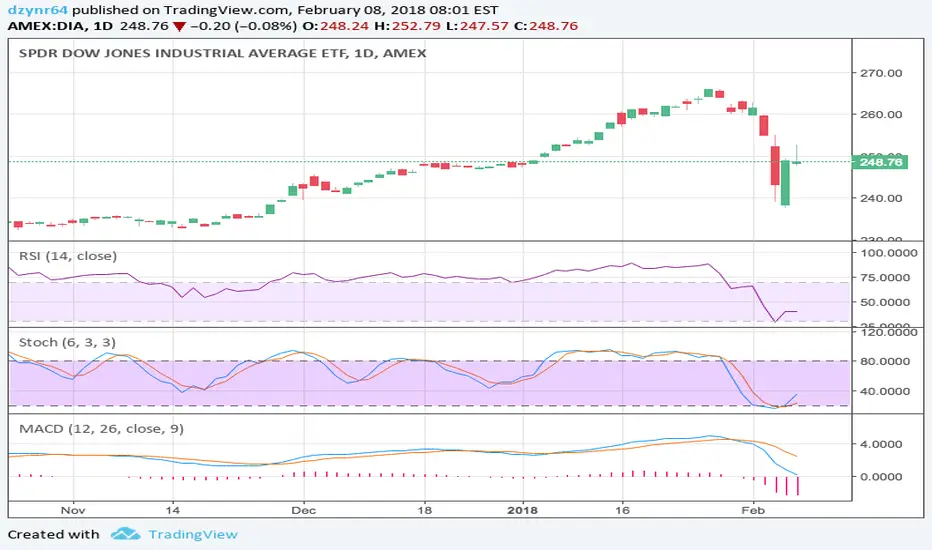Click the AMEX:DIA ticker symbol text
The height and width of the screenshot is (550, 932).
click(x=46, y=26)
